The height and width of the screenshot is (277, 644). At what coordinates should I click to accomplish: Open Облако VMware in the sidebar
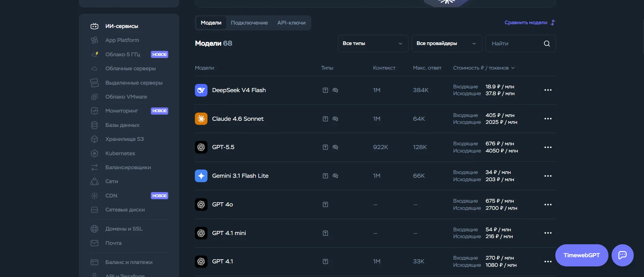[x=126, y=97]
